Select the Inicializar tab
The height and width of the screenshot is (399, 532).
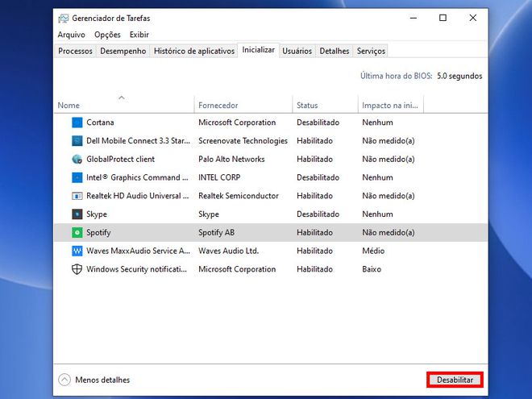pyautogui.click(x=258, y=50)
